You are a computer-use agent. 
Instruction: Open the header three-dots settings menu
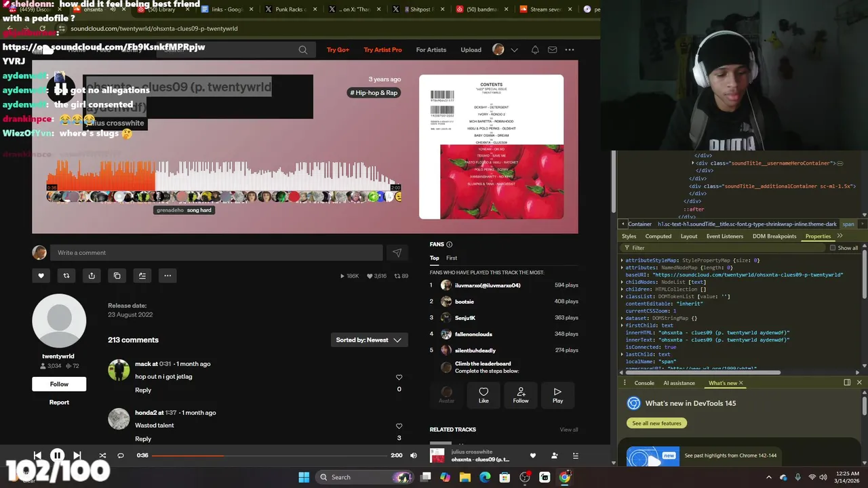(570, 49)
